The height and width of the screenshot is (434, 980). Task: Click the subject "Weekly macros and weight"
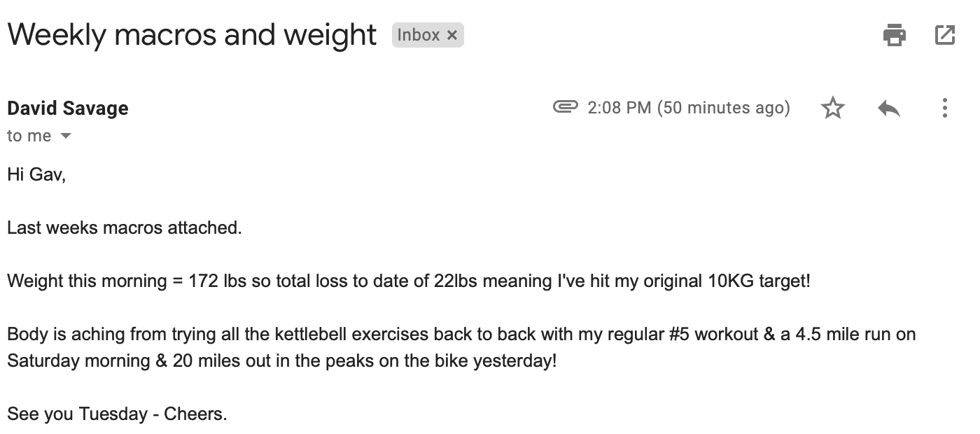coord(192,34)
